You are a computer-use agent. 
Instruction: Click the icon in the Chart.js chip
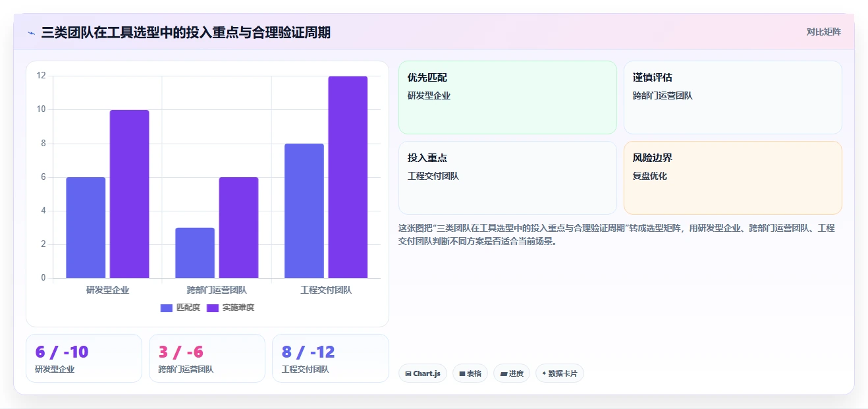click(408, 373)
